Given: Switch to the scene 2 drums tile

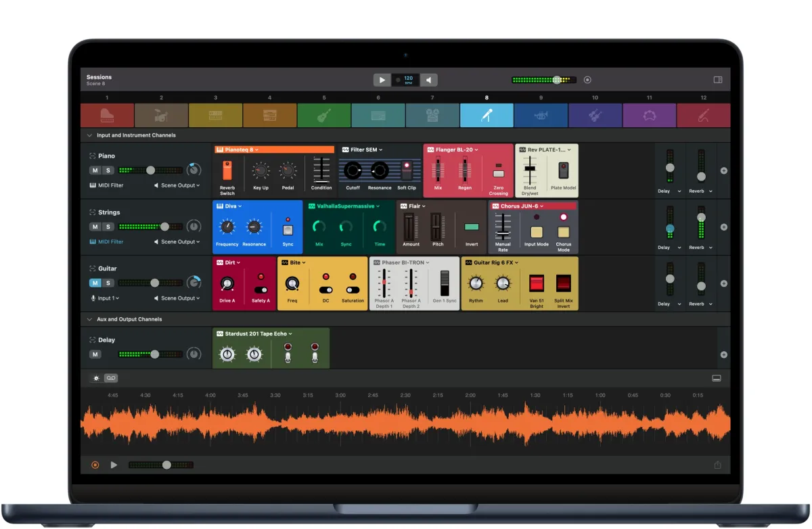Looking at the screenshot, I should 162,115.
